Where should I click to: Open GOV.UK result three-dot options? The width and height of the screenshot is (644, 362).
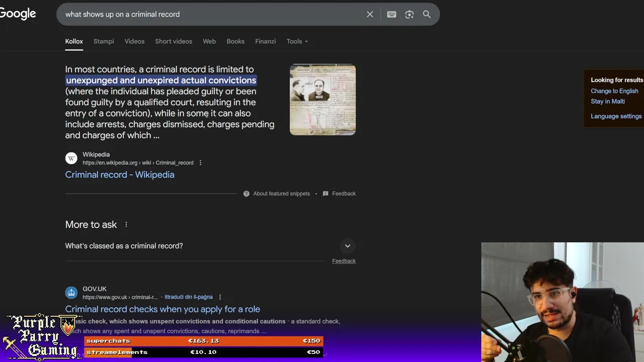point(220,297)
